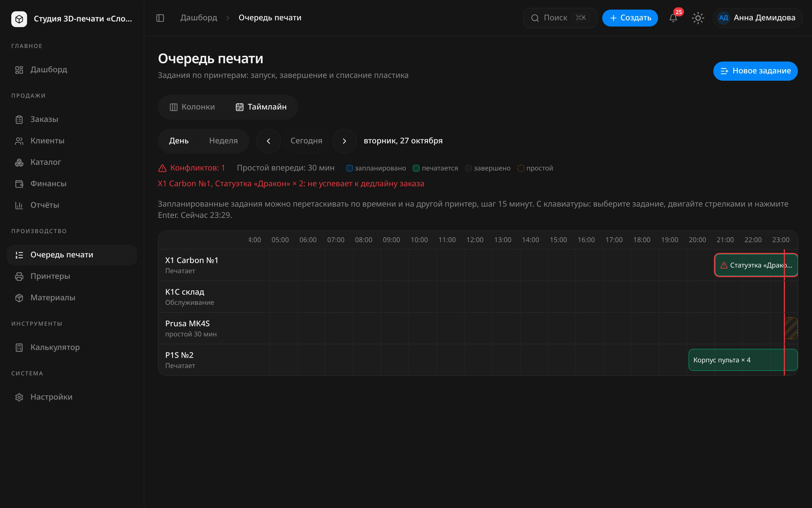Switch the range to Неделя

pos(224,141)
